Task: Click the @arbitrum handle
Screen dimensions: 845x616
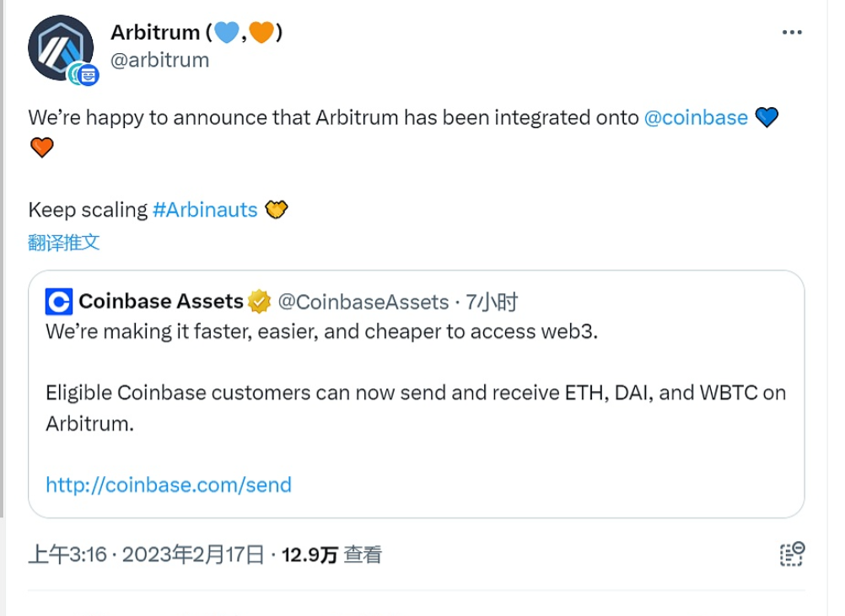Action: pyautogui.click(x=159, y=60)
